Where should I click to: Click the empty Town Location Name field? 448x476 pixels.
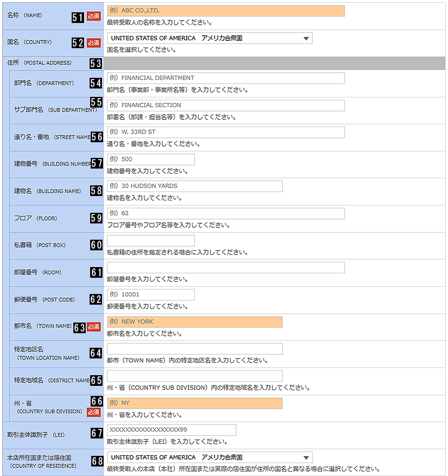[x=194, y=349]
